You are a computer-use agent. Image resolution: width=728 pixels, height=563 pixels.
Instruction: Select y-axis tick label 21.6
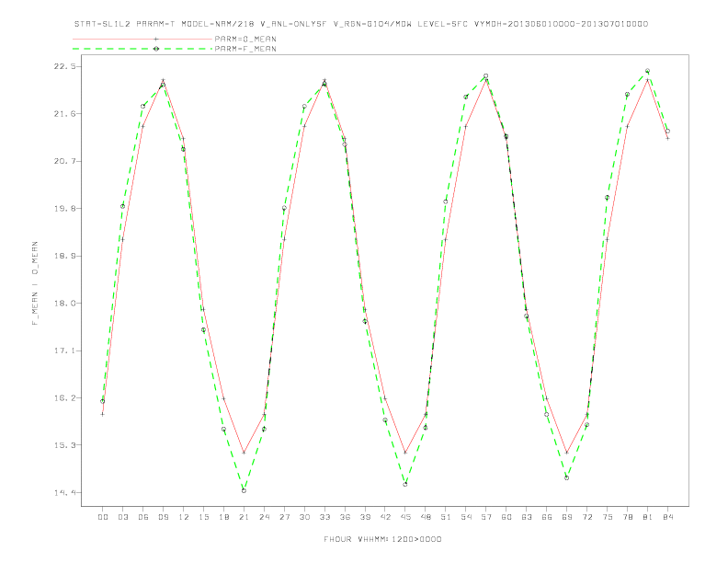pyautogui.click(x=64, y=114)
